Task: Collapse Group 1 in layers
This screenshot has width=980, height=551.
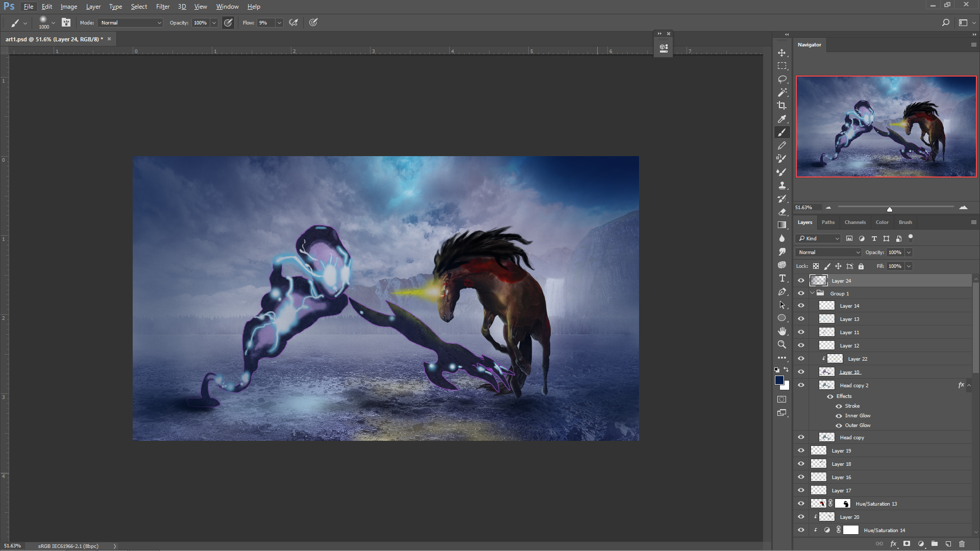Action: coord(813,293)
